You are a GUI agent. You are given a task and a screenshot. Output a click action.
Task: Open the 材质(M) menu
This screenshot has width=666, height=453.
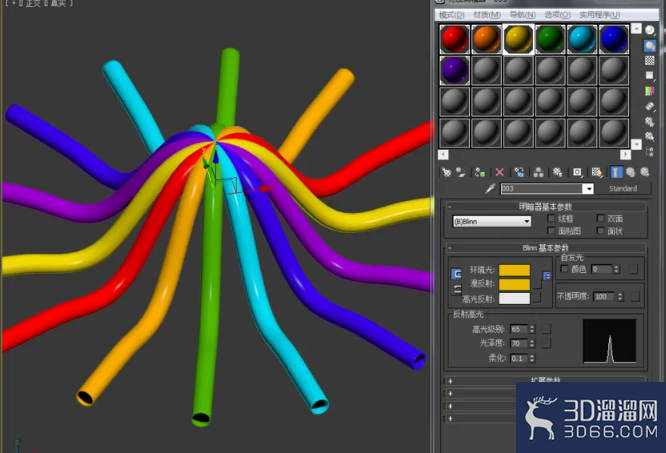487,15
